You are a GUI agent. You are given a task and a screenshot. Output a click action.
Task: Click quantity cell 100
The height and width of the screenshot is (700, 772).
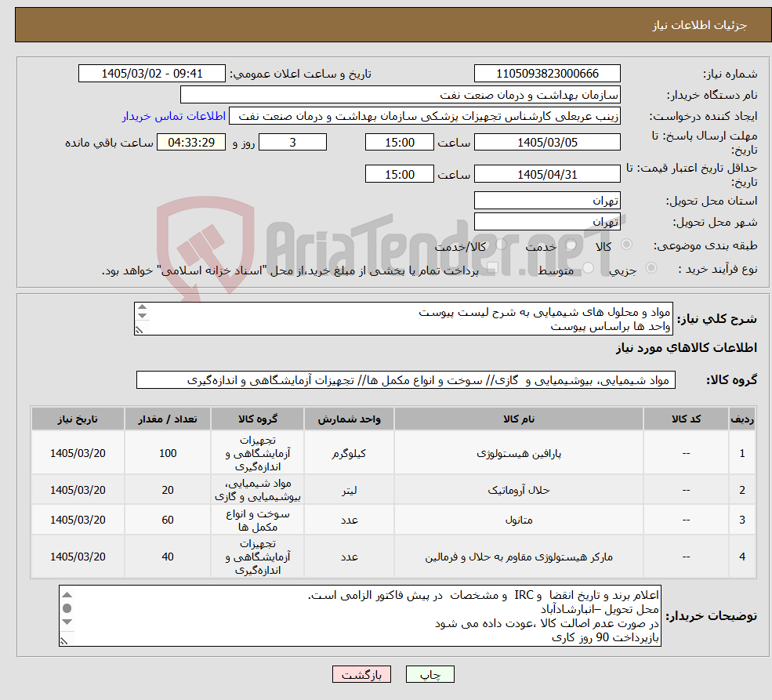tap(168, 453)
